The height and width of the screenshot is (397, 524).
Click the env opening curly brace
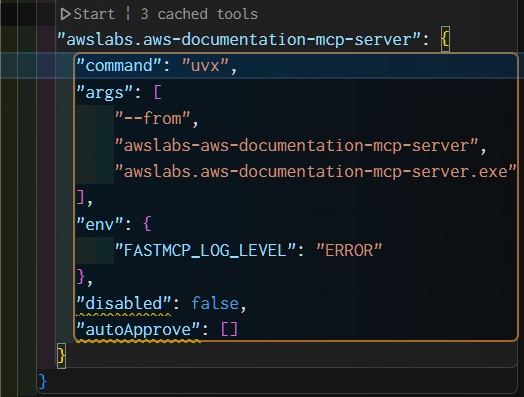(148, 224)
